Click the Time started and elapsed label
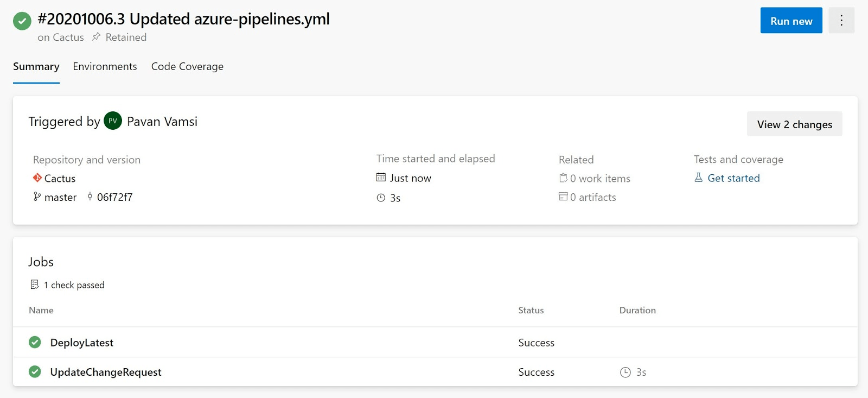Screen dimensions: 868x398 tap(436, 159)
